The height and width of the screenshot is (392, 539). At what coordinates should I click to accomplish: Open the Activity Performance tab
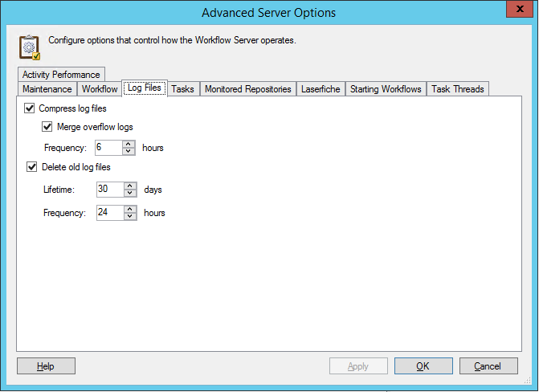point(61,74)
